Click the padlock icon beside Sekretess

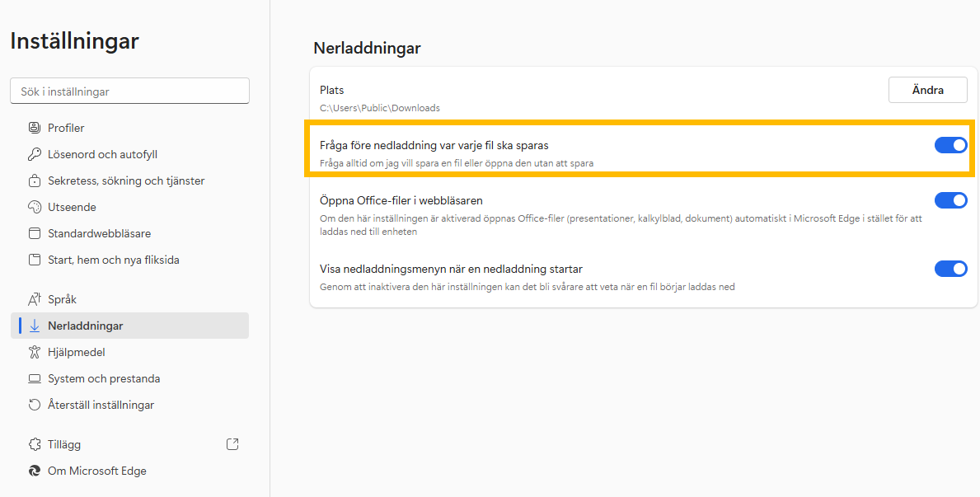[x=35, y=181]
